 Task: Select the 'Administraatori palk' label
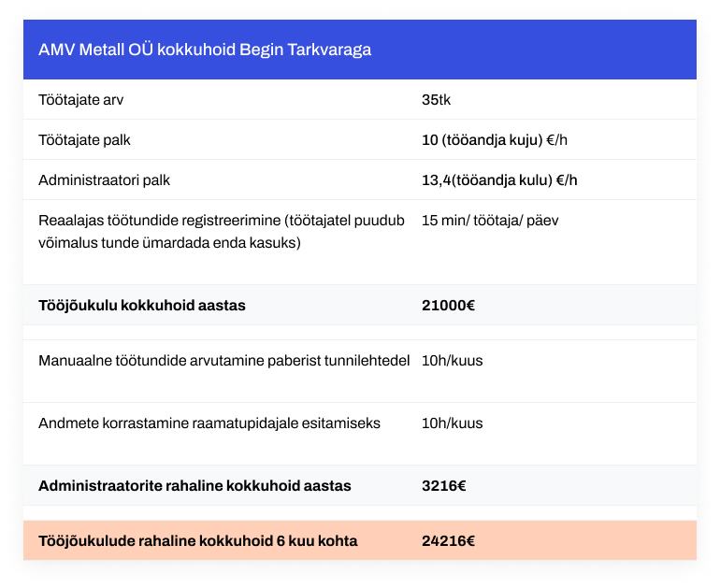point(104,179)
